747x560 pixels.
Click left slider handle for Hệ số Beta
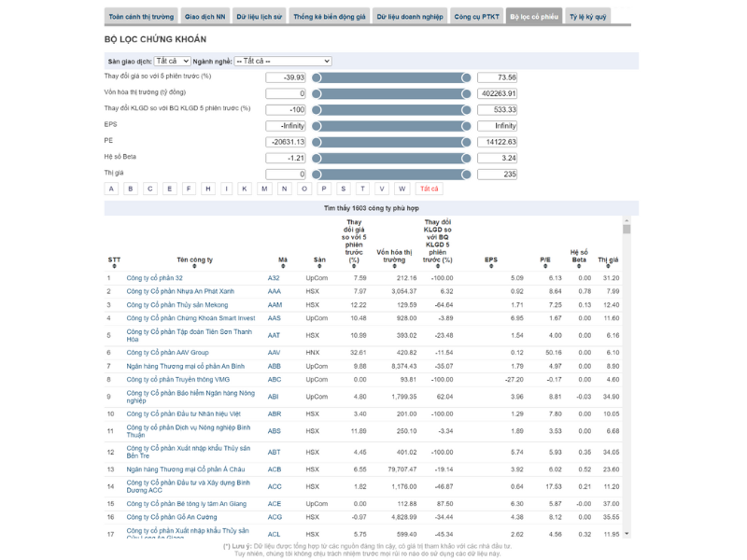(x=317, y=158)
